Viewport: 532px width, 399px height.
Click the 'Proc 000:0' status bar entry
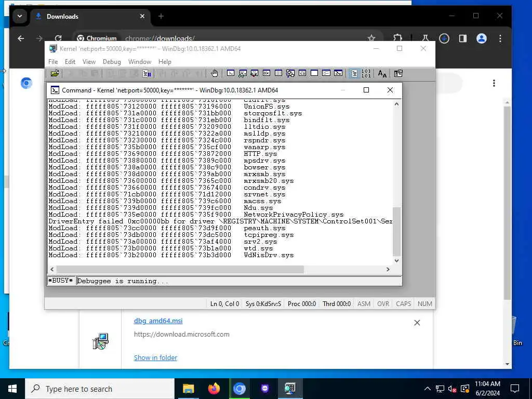302,303
